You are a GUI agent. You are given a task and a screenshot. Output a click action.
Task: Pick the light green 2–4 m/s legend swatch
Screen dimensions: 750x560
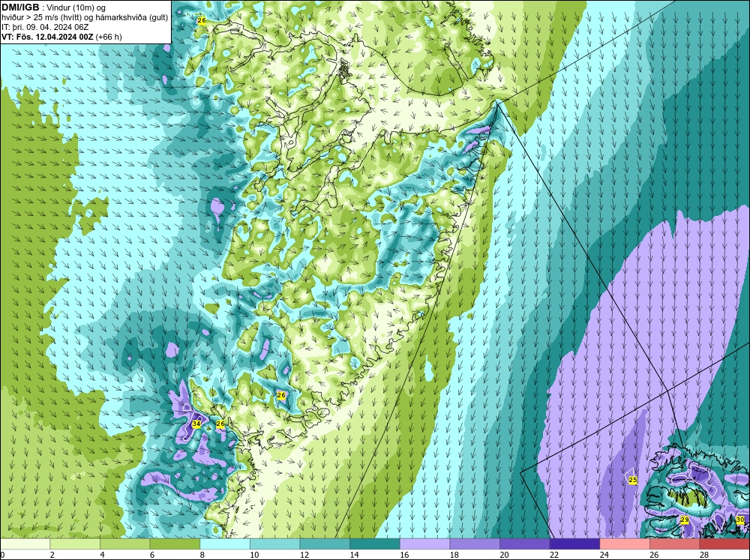(x=74, y=544)
